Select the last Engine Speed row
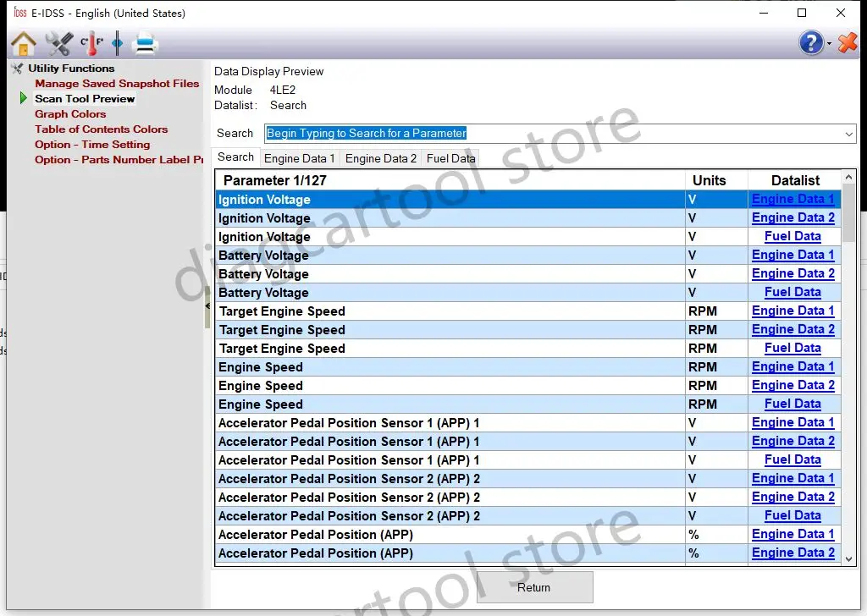The width and height of the screenshot is (867, 616). tap(528, 404)
